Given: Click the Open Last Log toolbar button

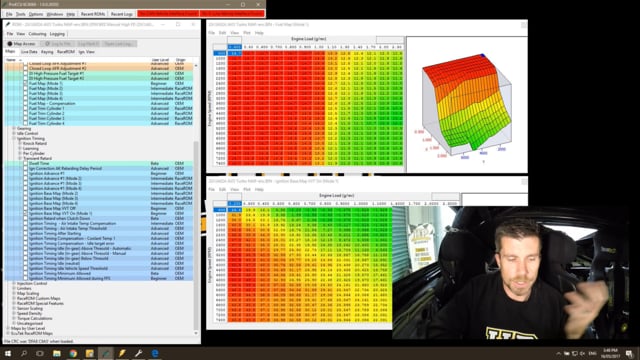Looking at the screenshot, I should [120, 44].
